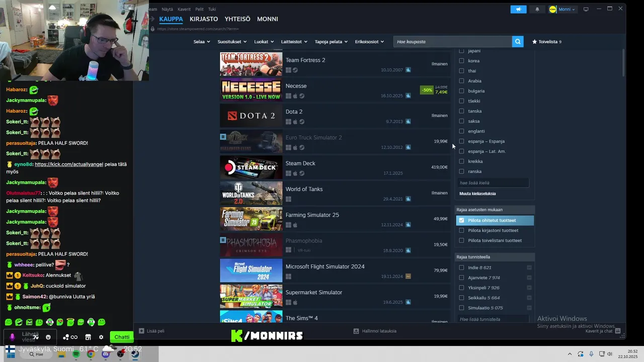Switch to the KAUPPA tab
The height and width of the screenshot is (362, 644).
click(x=171, y=19)
